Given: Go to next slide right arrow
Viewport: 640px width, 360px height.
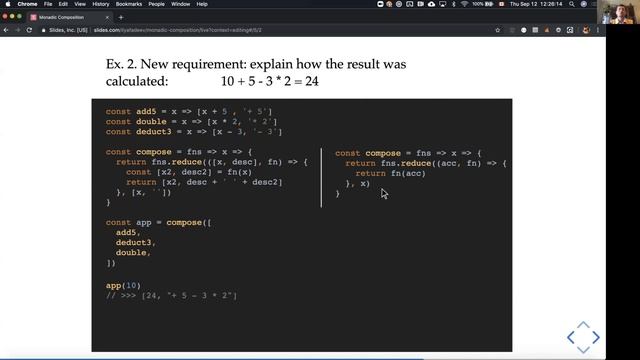Looking at the screenshot, I should pyautogui.click(x=596, y=338).
